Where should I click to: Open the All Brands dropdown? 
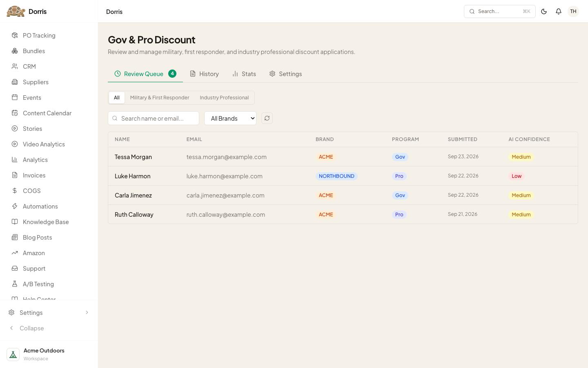230,118
